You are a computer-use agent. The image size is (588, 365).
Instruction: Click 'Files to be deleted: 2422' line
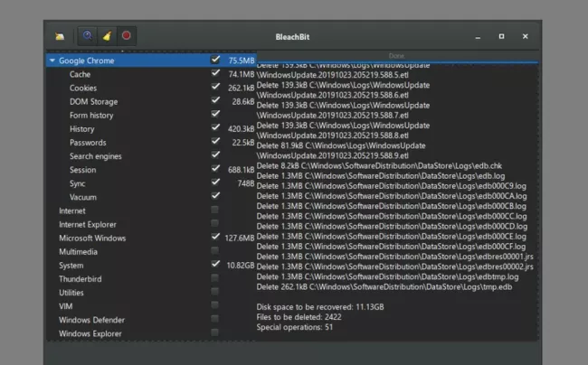click(299, 317)
